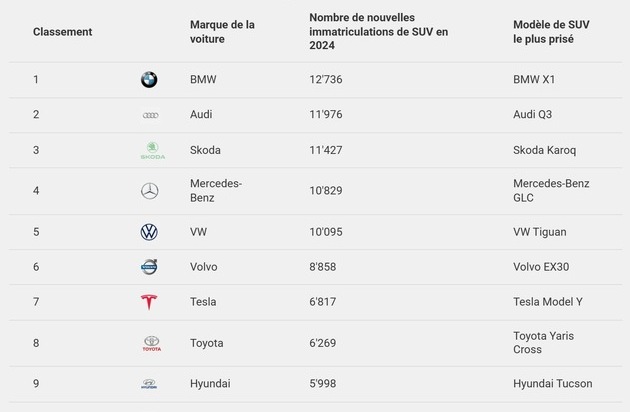Image resolution: width=630 pixels, height=412 pixels.
Task: Select the BMW X1 model cell
Action: coord(534,80)
